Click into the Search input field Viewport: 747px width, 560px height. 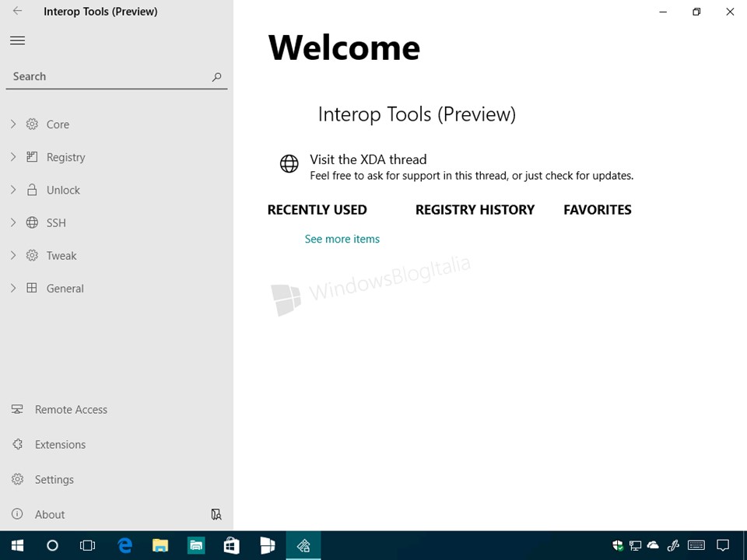(116, 77)
